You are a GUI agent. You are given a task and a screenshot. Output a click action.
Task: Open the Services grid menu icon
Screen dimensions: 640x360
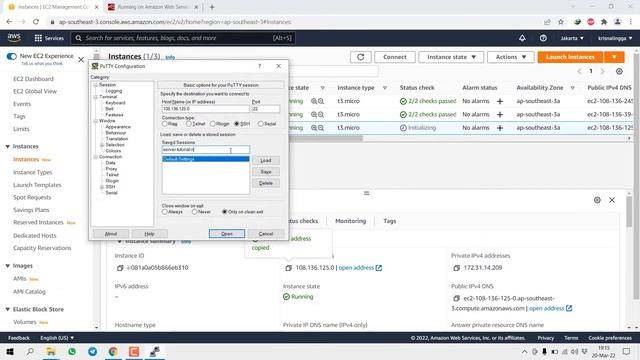tap(38, 38)
